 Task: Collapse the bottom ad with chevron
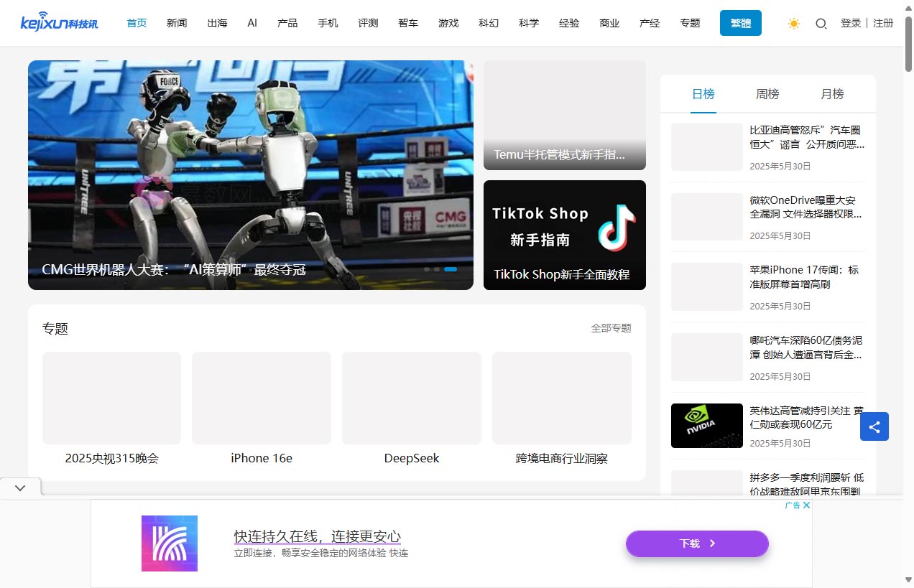click(x=20, y=487)
